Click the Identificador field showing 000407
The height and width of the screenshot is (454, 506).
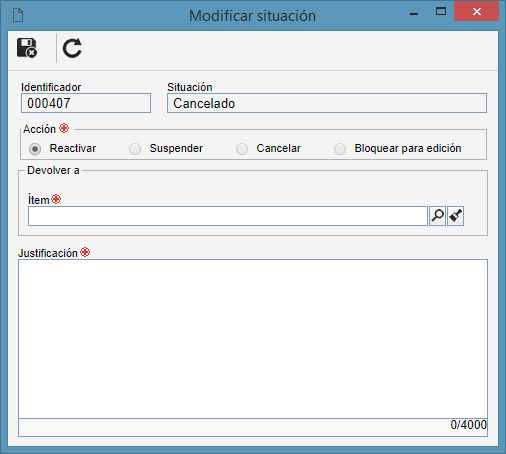pos(86,103)
